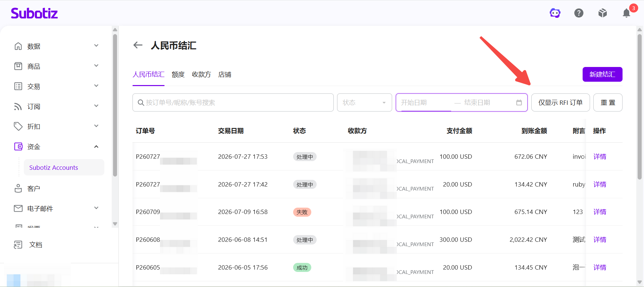Viewport: 644px width, 287px height.
Task: Expand the 交易 menu chevron
Action: pyautogui.click(x=96, y=86)
